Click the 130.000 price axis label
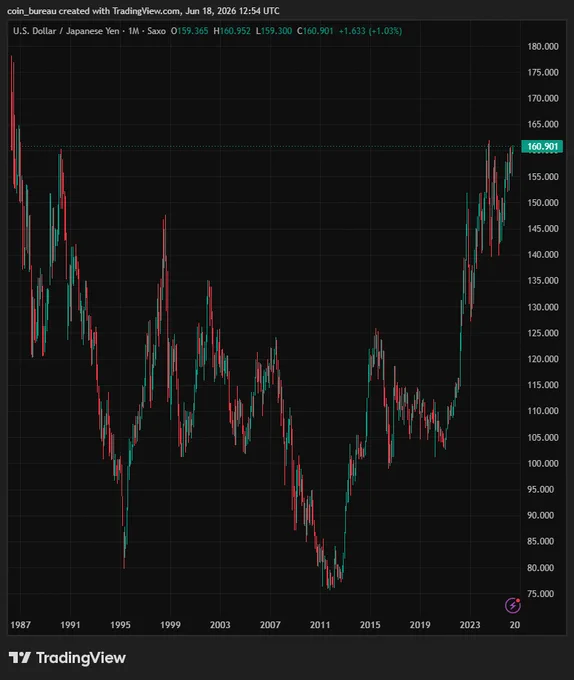 tap(543, 307)
